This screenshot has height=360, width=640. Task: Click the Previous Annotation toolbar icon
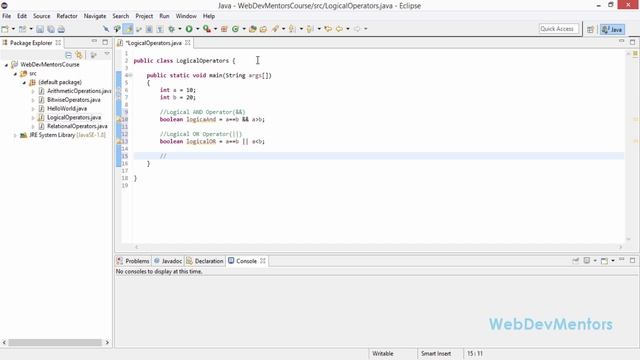[310, 29]
